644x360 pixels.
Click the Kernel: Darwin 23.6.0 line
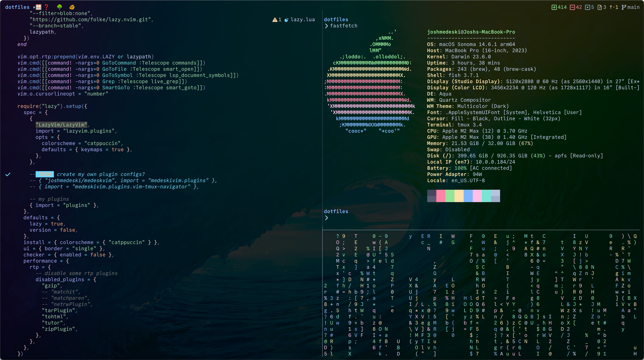[459, 57]
